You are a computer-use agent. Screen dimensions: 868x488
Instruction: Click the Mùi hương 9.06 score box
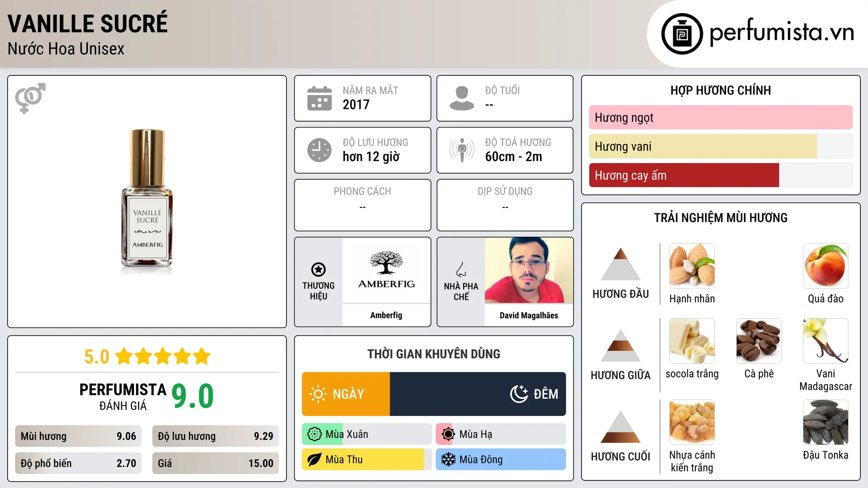78,436
